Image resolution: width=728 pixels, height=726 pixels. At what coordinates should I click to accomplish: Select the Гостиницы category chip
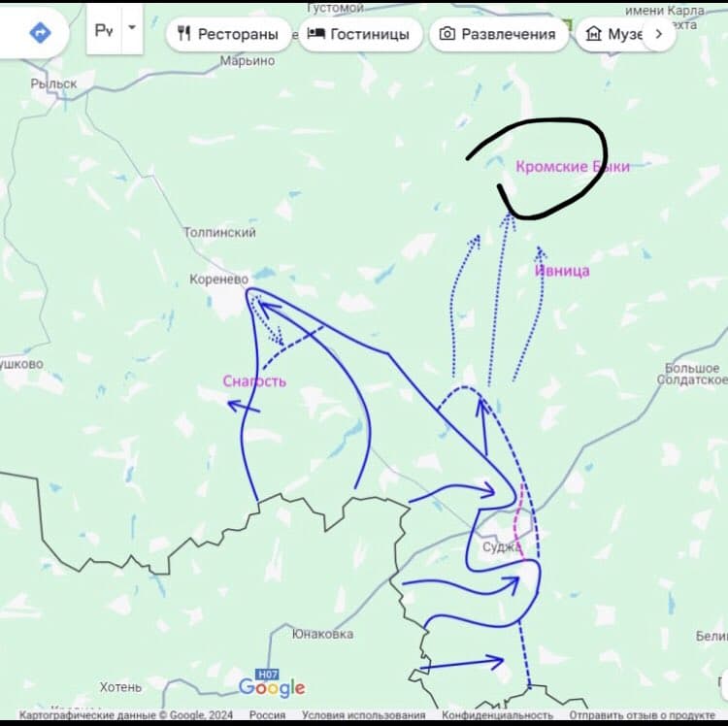360,34
